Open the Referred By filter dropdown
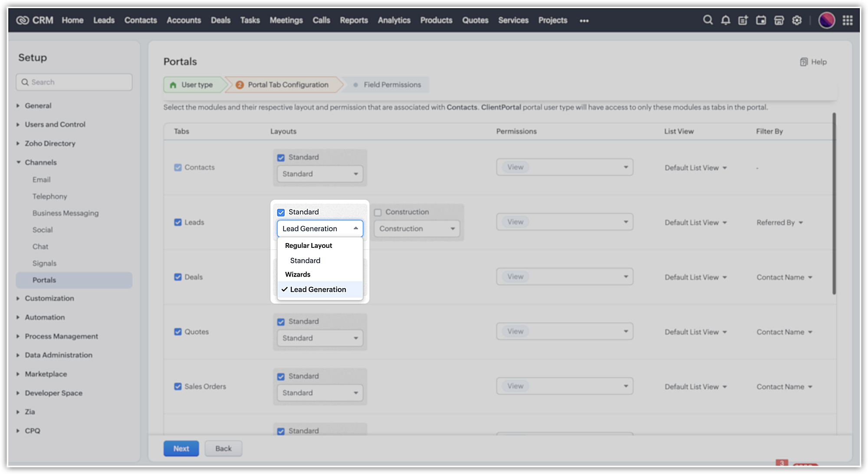Viewport: 868px width, 474px height. tap(780, 222)
